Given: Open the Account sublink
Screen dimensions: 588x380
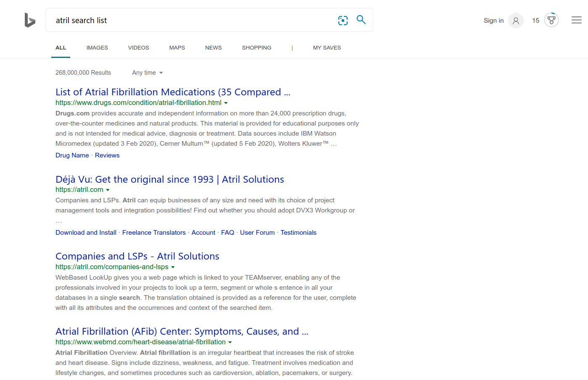Looking at the screenshot, I should (x=203, y=233).
